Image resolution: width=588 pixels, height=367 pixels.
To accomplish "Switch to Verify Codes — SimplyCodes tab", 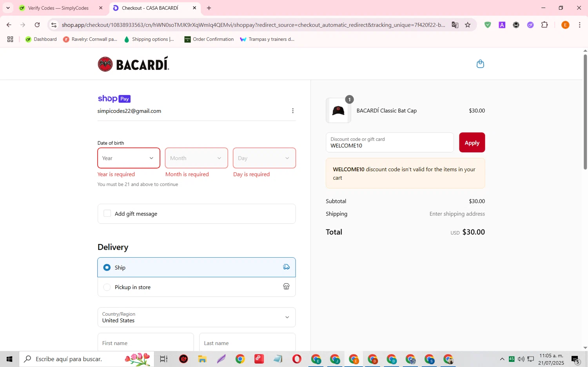I will 58,8.
